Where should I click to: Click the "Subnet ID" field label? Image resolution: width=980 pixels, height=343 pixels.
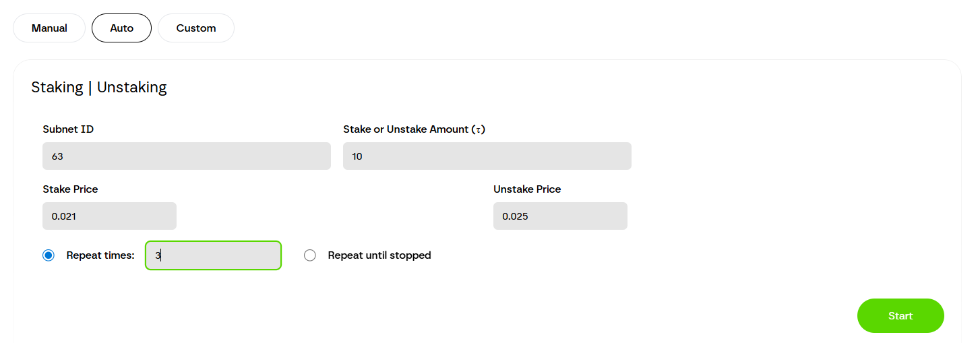[68, 129]
